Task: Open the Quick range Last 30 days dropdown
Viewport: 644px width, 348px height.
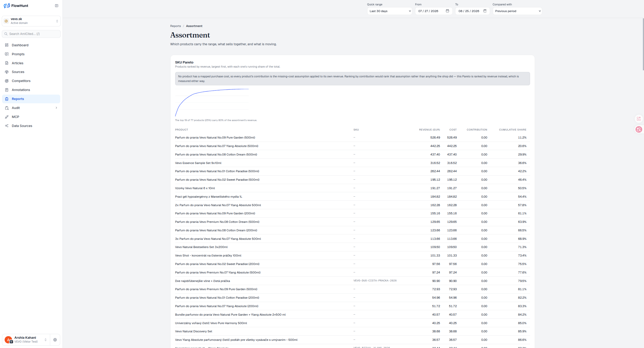Action: click(x=389, y=11)
